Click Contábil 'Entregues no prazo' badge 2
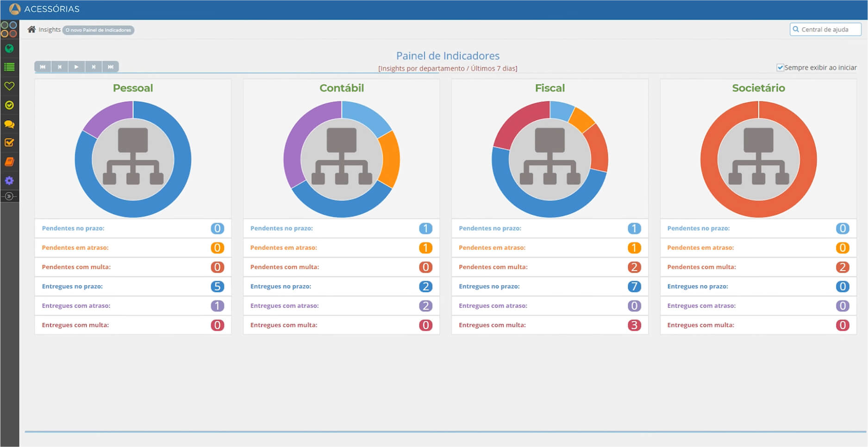Viewport: 868px width, 447px height. point(425,286)
